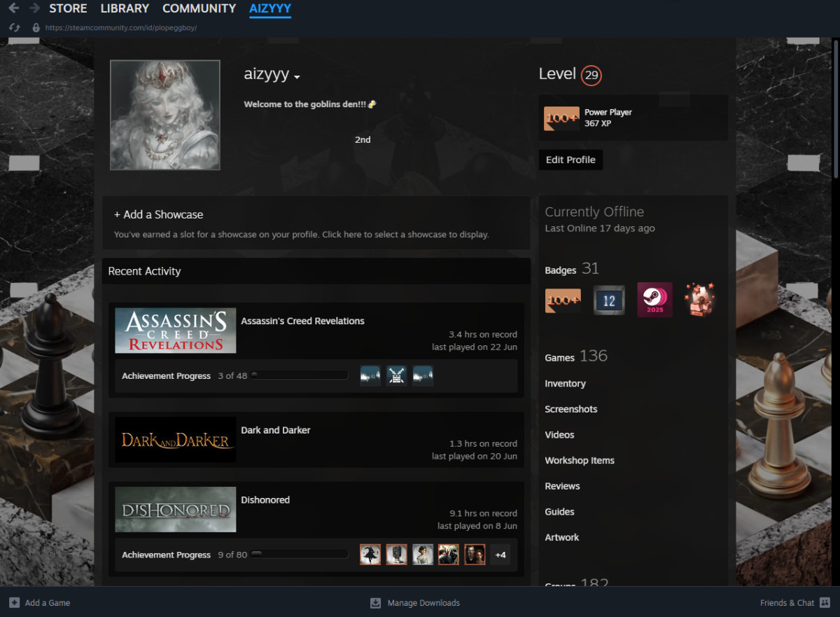Click the Dishonored achievement progress bar

(300, 555)
